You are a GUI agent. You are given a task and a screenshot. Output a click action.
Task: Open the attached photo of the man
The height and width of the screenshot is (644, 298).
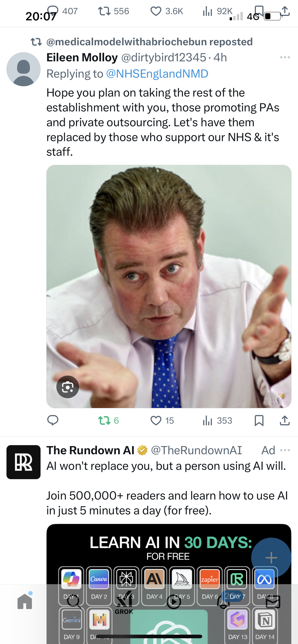point(169,286)
